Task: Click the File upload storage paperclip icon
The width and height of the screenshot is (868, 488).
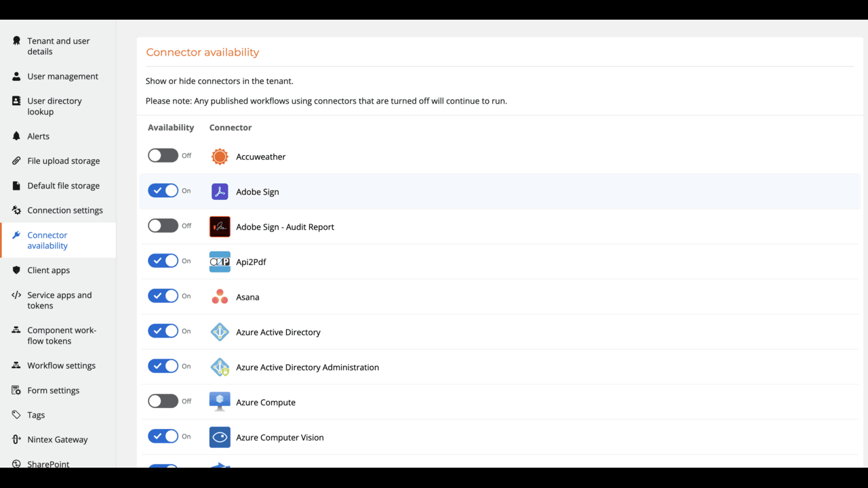Action: (x=16, y=161)
